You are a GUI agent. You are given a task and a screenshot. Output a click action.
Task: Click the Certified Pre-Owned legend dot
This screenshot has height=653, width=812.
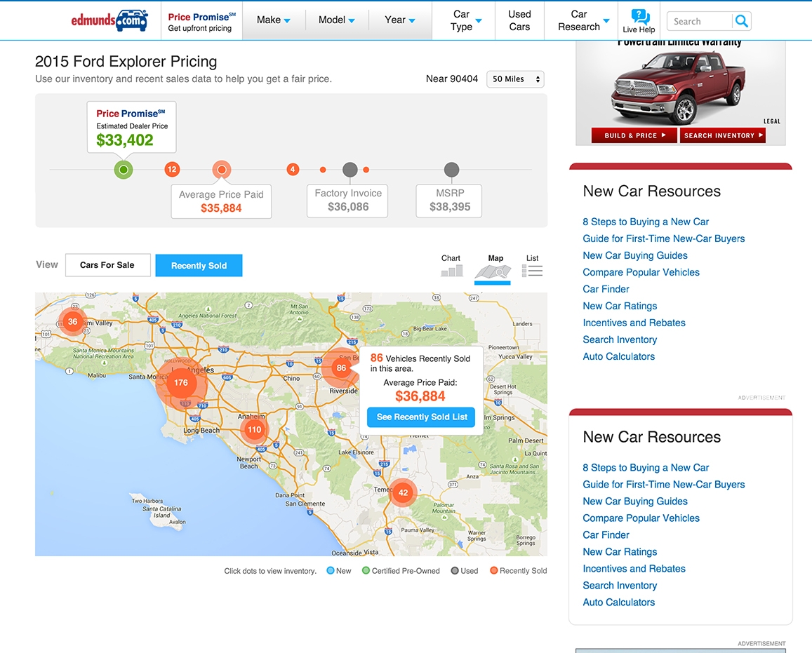(x=366, y=570)
